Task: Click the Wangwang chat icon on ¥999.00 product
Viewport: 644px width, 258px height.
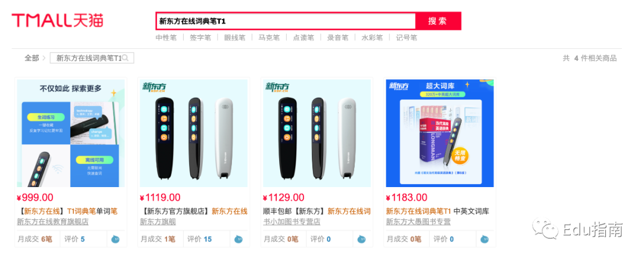Action: pyautogui.click(x=116, y=239)
